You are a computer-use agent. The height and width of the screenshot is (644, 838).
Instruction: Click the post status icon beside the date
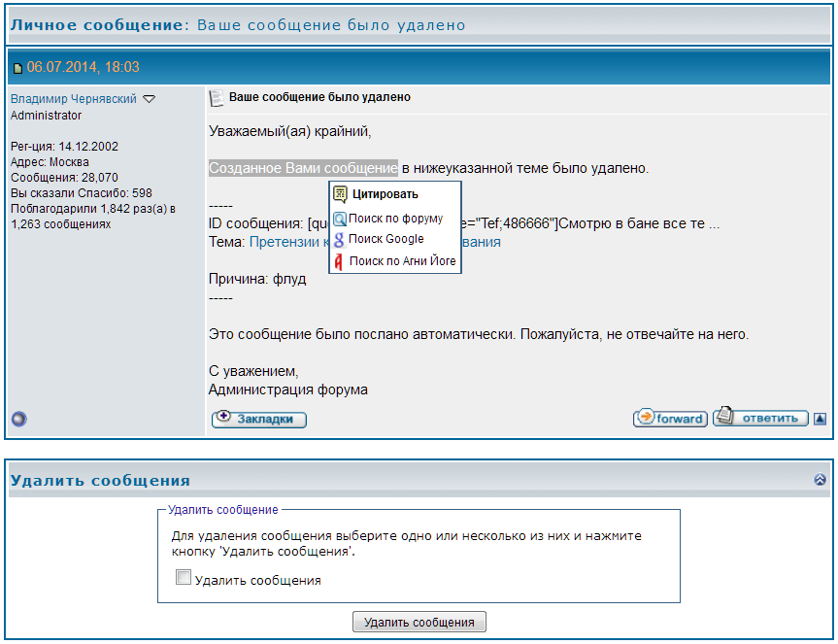(17, 68)
